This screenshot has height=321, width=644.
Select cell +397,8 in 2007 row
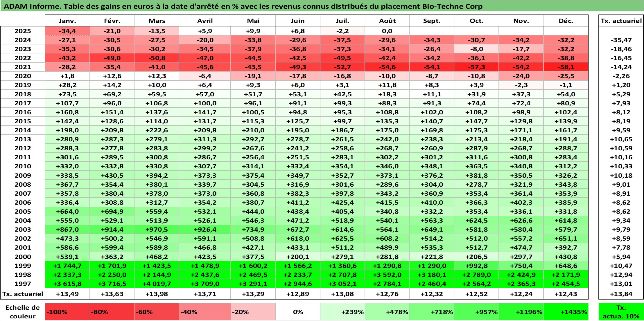pos(342,194)
